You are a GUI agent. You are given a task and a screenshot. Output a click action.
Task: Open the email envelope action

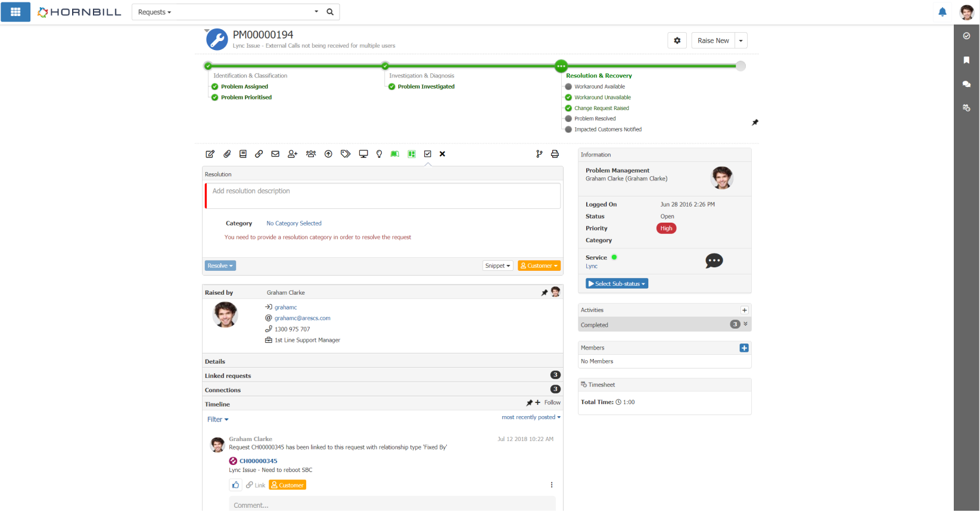click(275, 154)
